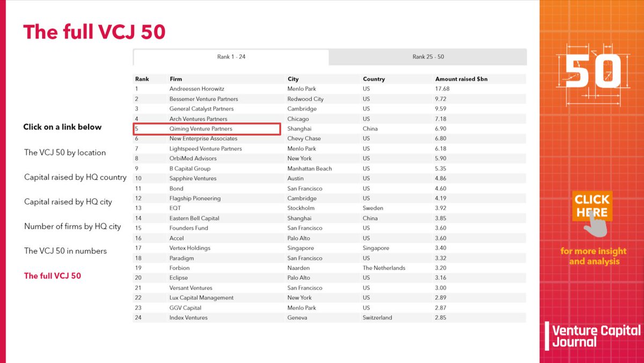Select Bond firm cell

coord(177,188)
